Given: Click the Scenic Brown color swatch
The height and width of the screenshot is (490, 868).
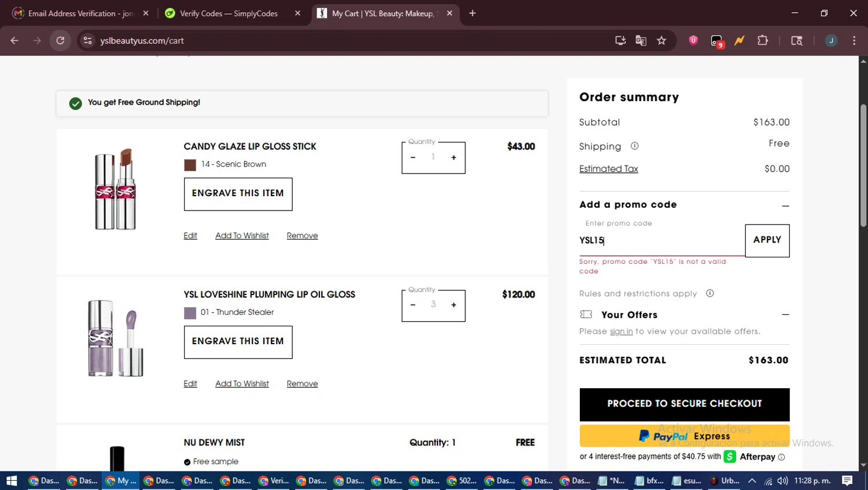Looking at the screenshot, I should 190,165.
